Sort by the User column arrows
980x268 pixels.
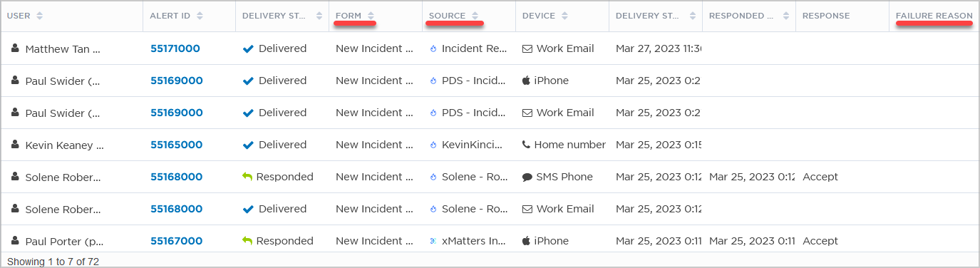pyautogui.click(x=39, y=16)
